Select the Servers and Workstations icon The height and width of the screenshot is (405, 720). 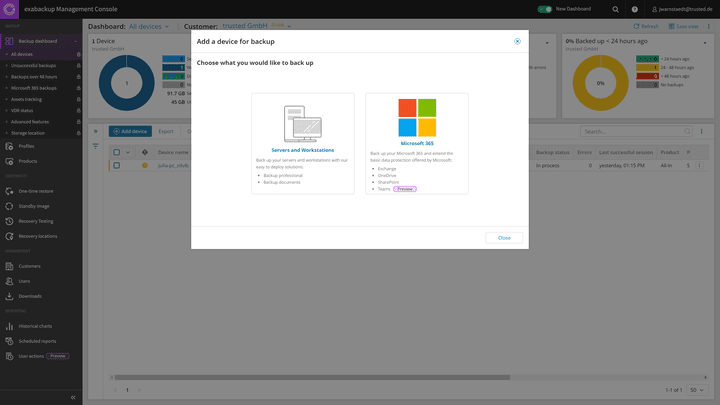(303, 124)
